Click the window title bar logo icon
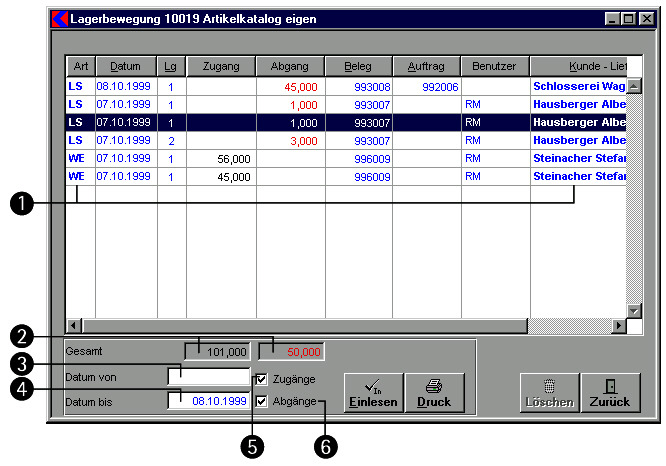The image size is (666, 466). 60,19
